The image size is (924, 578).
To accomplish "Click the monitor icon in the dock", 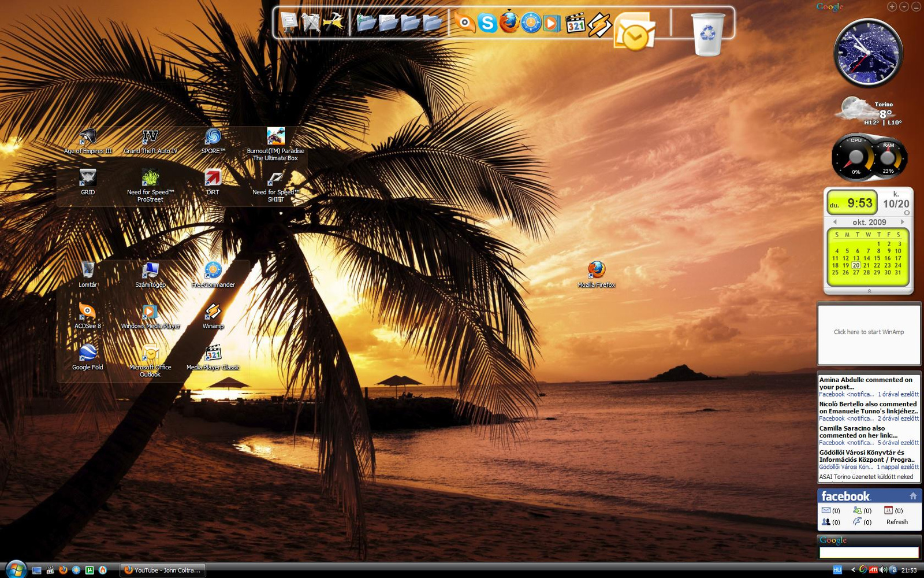I will click(289, 22).
